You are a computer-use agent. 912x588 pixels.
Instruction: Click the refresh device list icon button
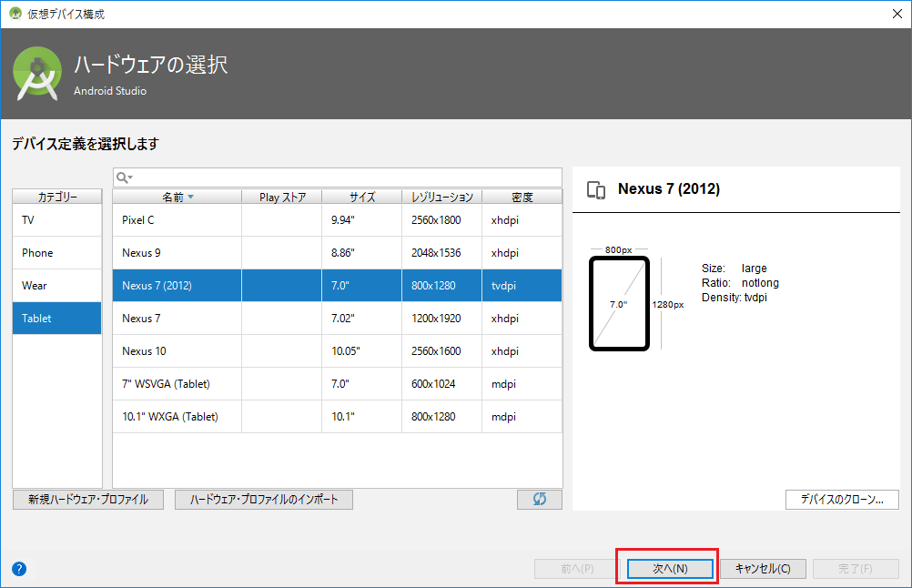click(x=539, y=499)
